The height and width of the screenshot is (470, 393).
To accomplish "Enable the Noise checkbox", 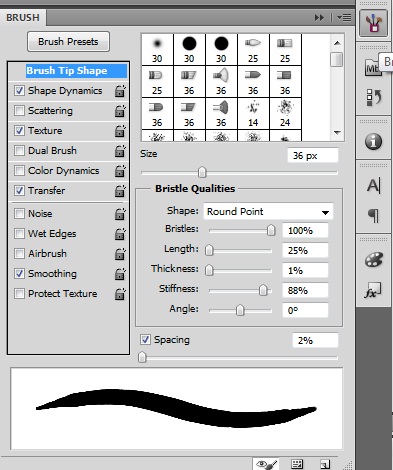I will click(19, 214).
